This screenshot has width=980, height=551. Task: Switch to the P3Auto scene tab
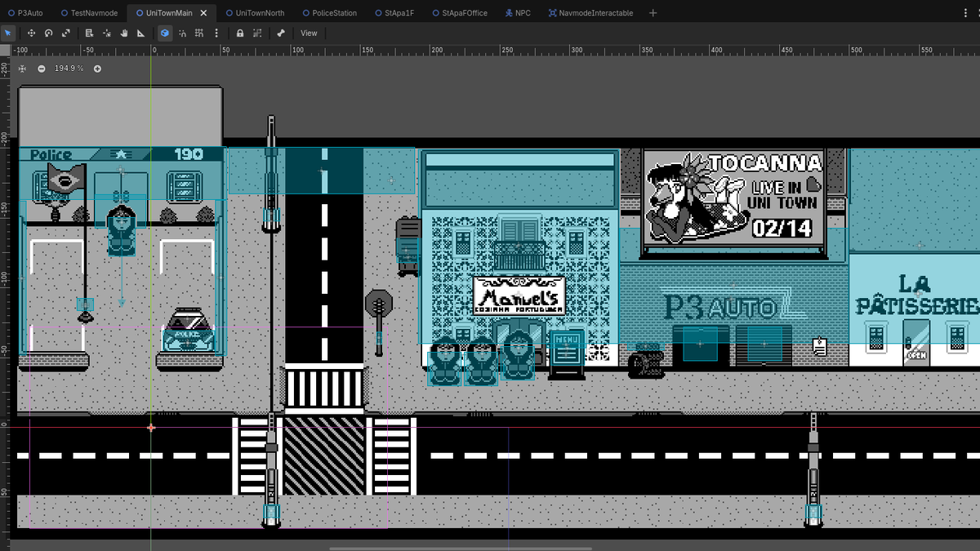(25, 13)
